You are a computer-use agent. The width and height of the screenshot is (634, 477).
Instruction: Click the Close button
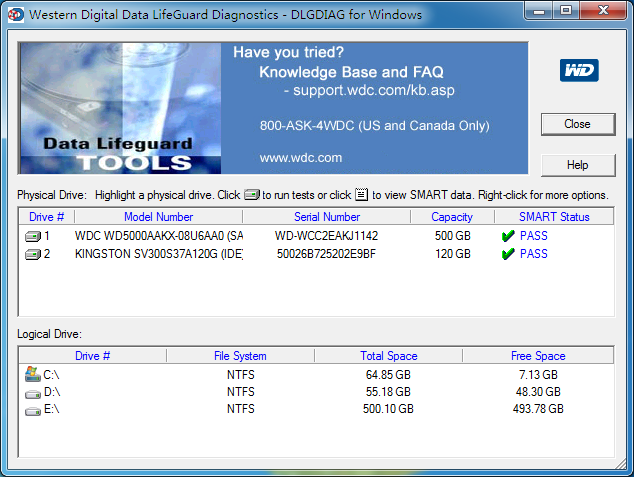pos(578,124)
